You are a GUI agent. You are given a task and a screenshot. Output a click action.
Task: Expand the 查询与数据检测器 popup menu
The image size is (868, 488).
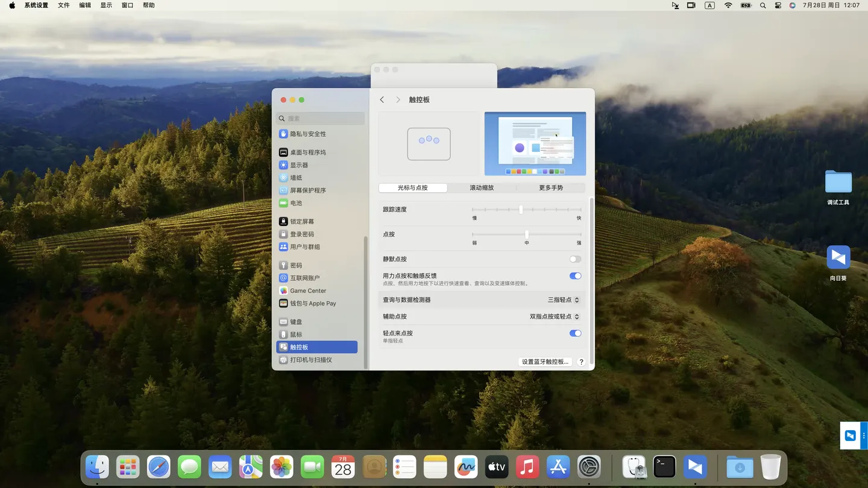563,300
